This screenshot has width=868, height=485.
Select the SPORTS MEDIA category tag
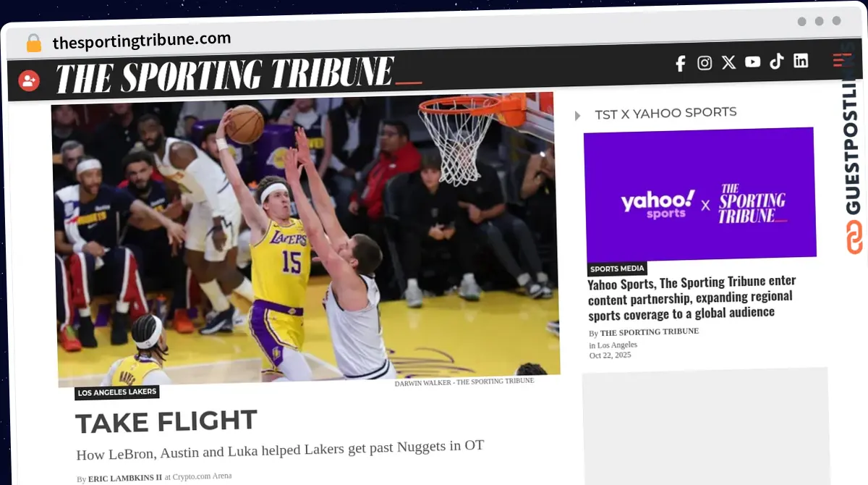tap(617, 268)
